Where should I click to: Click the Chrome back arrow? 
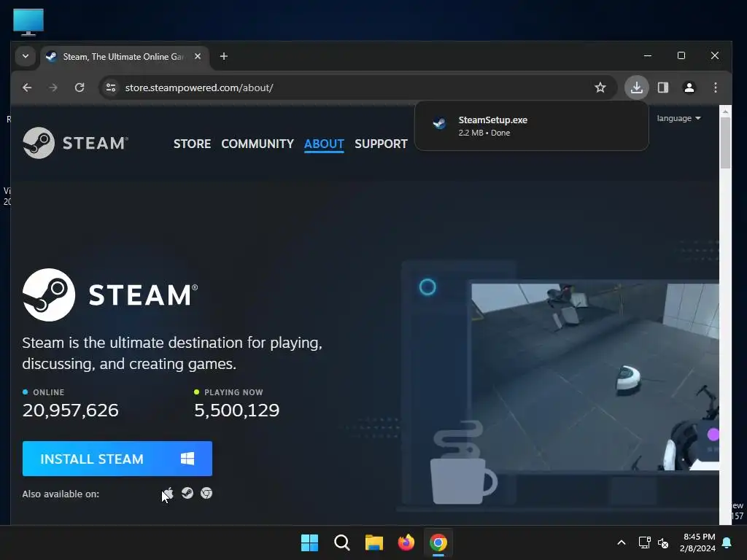(x=27, y=87)
